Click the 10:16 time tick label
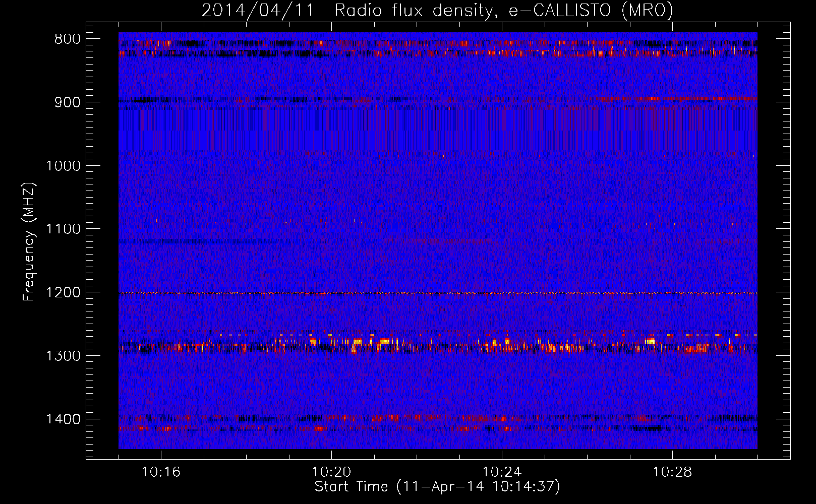This screenshot has height=504, width=816. [x=161, y=472]
